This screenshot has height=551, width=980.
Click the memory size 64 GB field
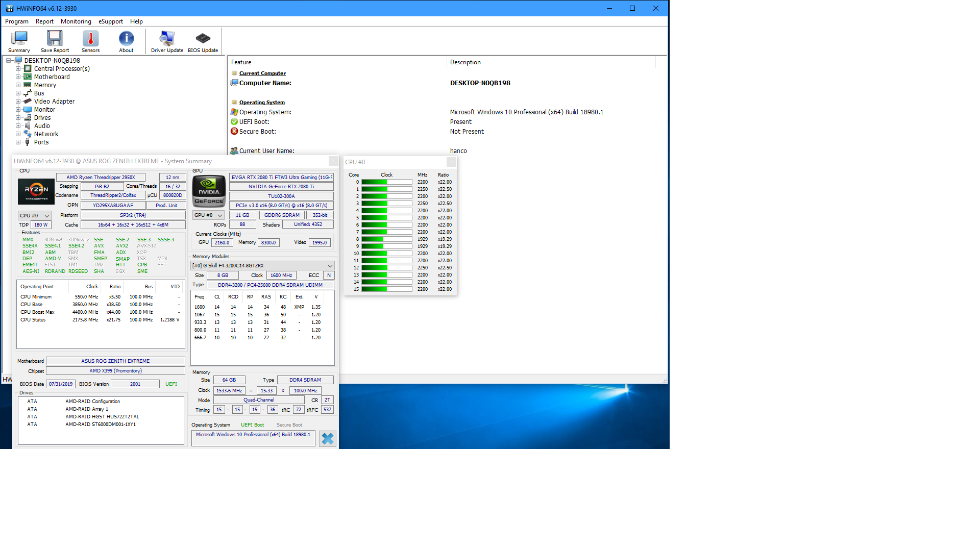click(229, 380)
